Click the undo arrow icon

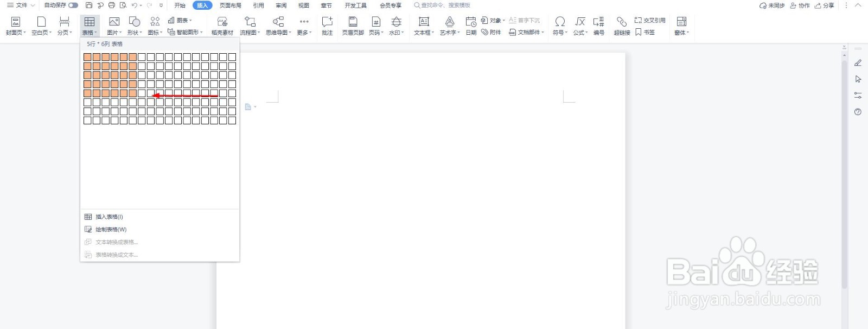(134, 5)
